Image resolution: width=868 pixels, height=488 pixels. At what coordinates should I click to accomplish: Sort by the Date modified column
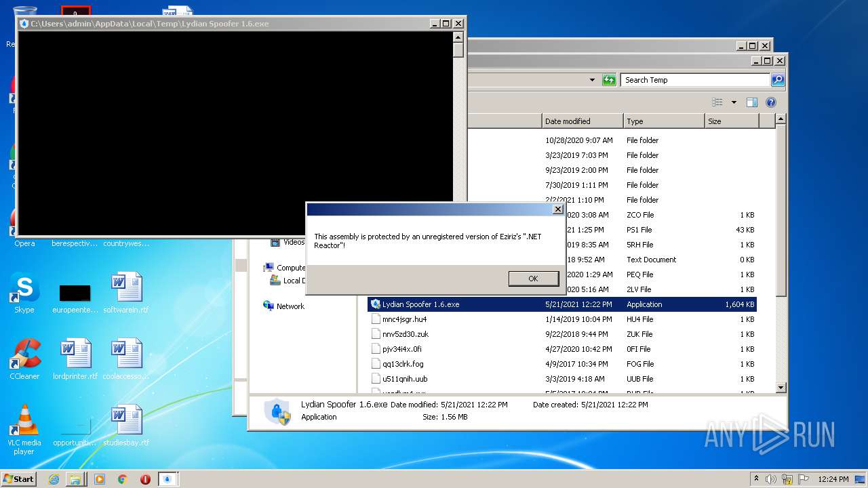582,121
